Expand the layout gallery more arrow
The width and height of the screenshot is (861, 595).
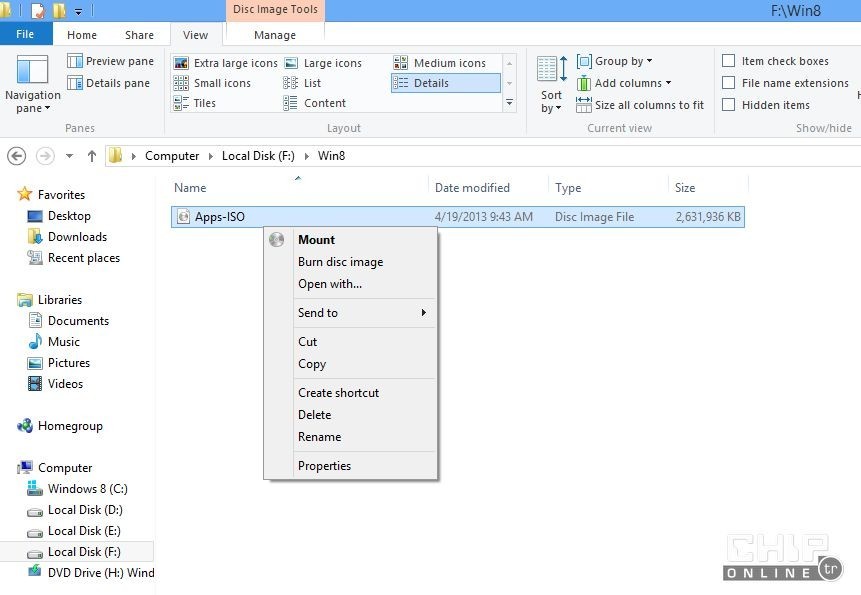[510, 103]
